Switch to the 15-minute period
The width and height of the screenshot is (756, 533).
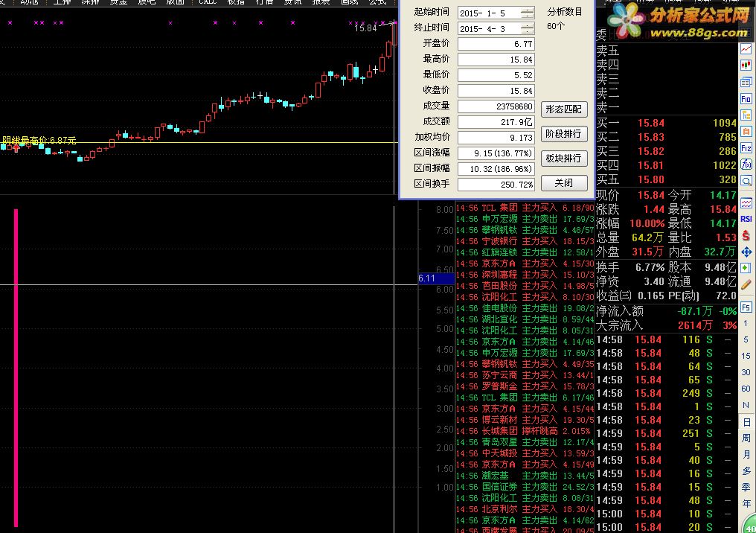pos(746,356)
